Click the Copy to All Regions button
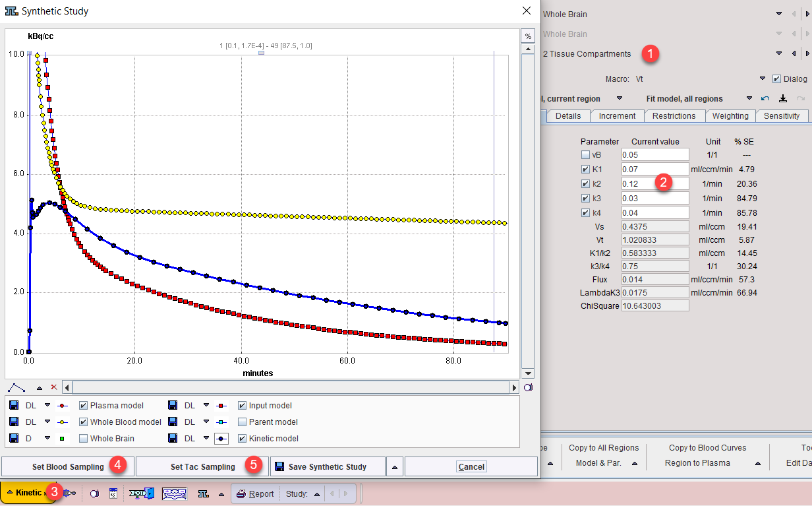 604,448
